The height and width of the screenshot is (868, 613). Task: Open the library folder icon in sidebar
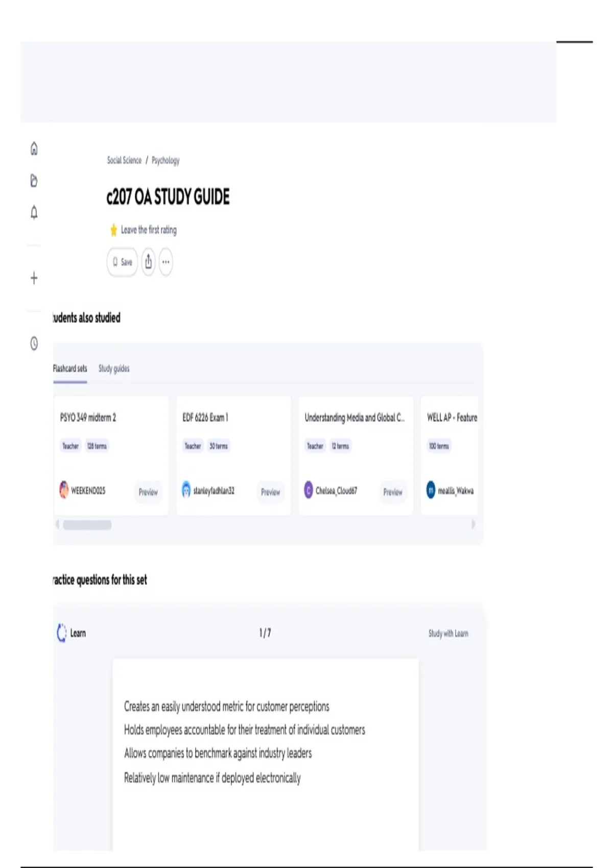[34, 180]
